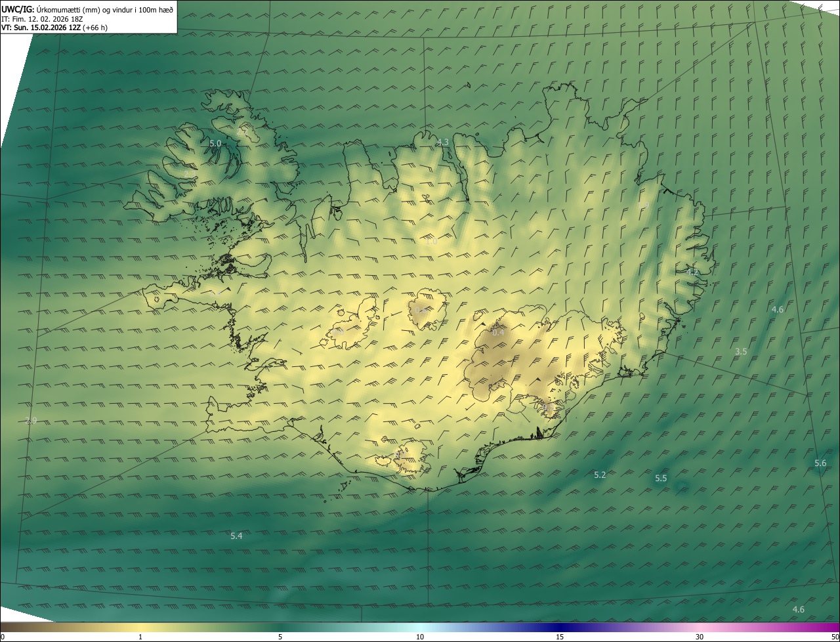Click the 5.6 value at the right edge

(x=820, y=463)
